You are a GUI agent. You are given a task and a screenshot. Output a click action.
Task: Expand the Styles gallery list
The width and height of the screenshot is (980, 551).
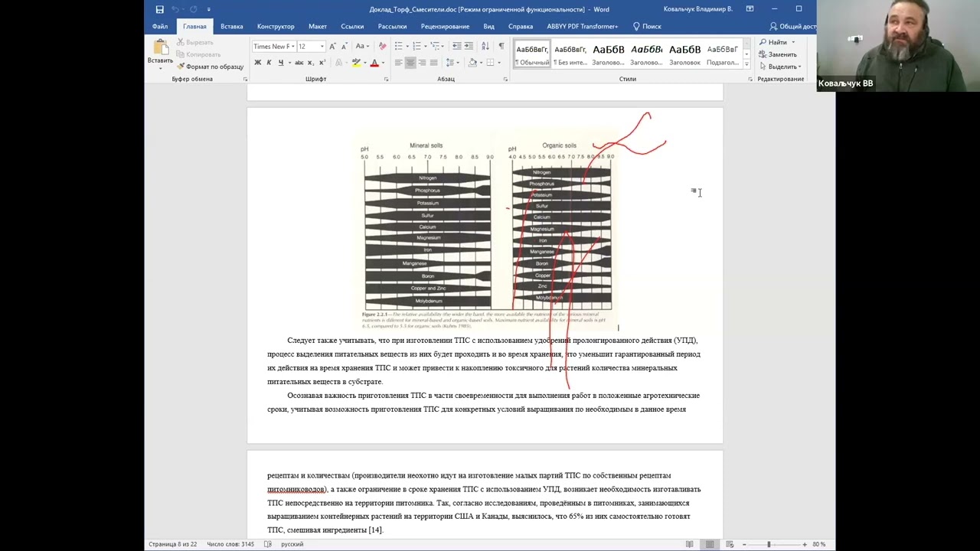[747, 64]
